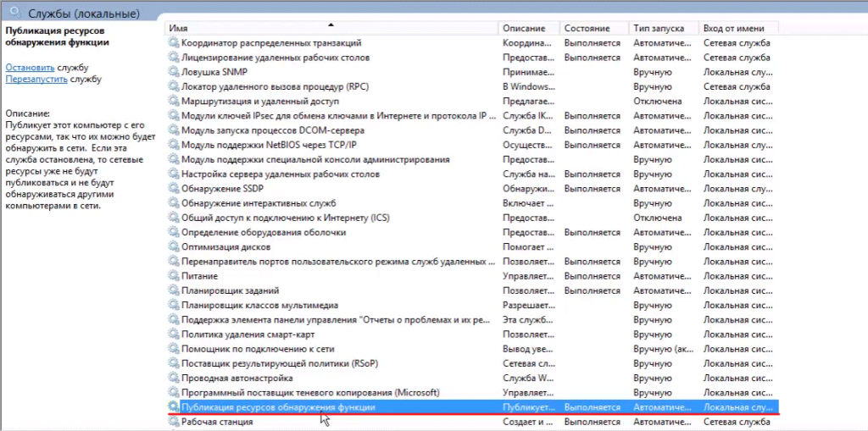
Task: Select the Координатор распределенных транзакций service
Action: coord(271,42)
